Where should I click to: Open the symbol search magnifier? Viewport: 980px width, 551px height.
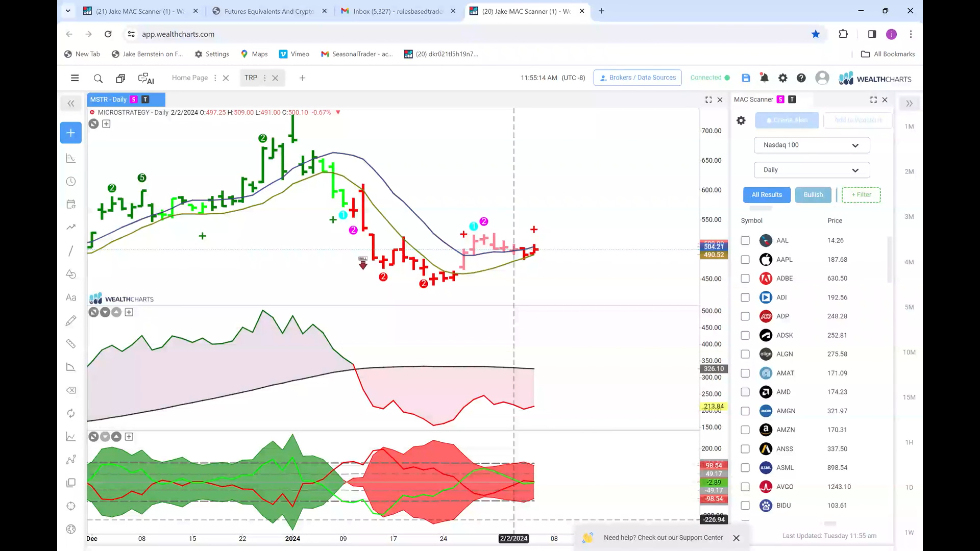(x=98, y=78)
